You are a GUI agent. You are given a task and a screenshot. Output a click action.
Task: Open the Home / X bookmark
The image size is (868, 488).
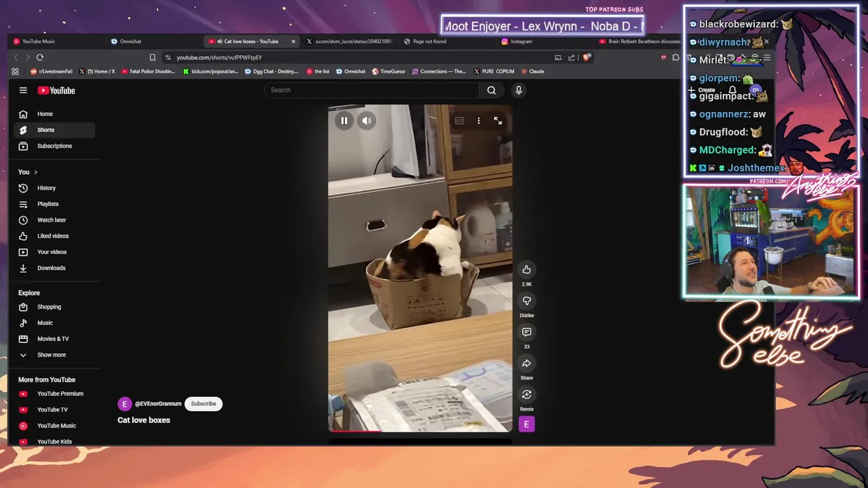[x=97, y=71]
